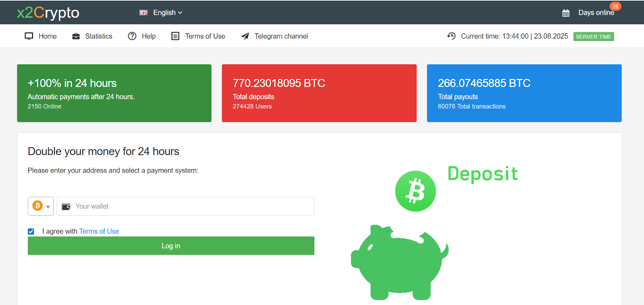This screenshot has width=644, height=305.
Task: Click the x2Crypto logo
Action: pyautogui.click(x=48, y=13)
